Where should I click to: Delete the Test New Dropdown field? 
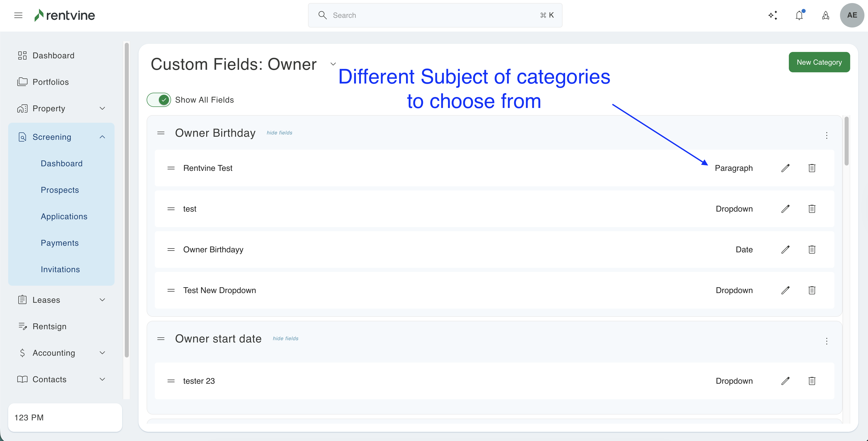pos(812,290)
